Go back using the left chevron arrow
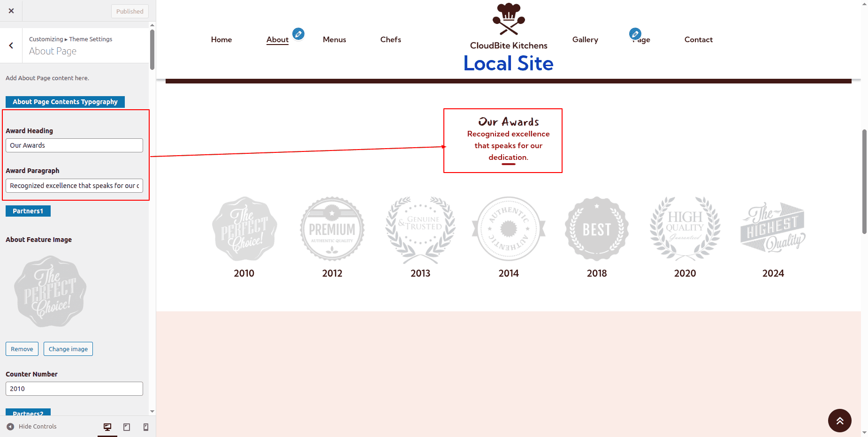This screenshot has height=437, width=868. 11,45
